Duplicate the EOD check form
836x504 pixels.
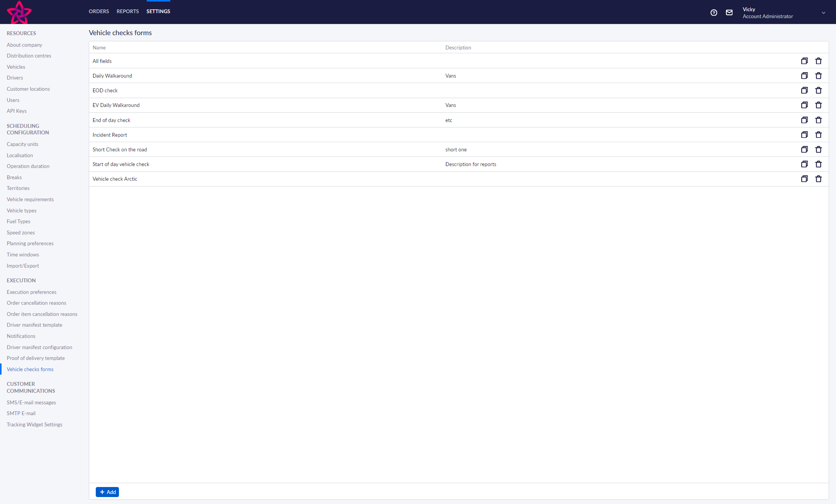pyautogui.click(x=804, y=90)
